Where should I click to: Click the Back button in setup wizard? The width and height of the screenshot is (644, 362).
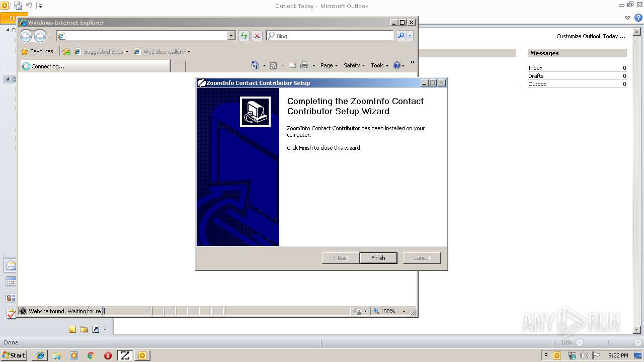pos(341,258)
